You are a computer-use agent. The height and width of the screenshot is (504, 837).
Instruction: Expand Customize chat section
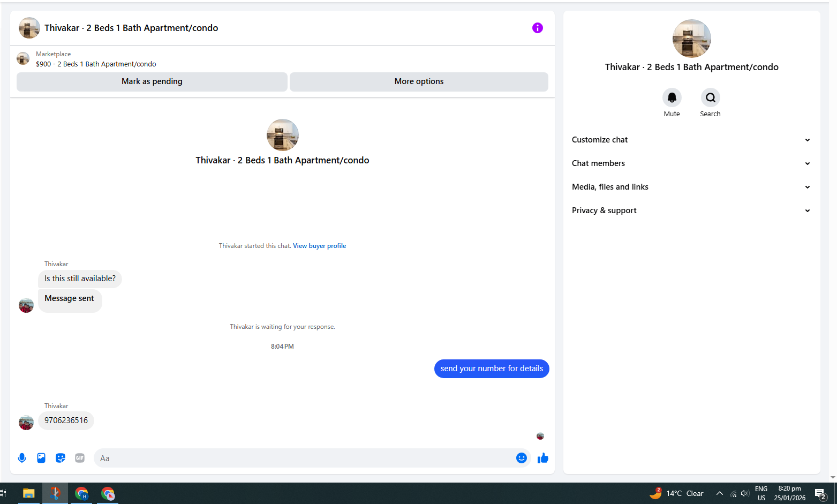691,140
